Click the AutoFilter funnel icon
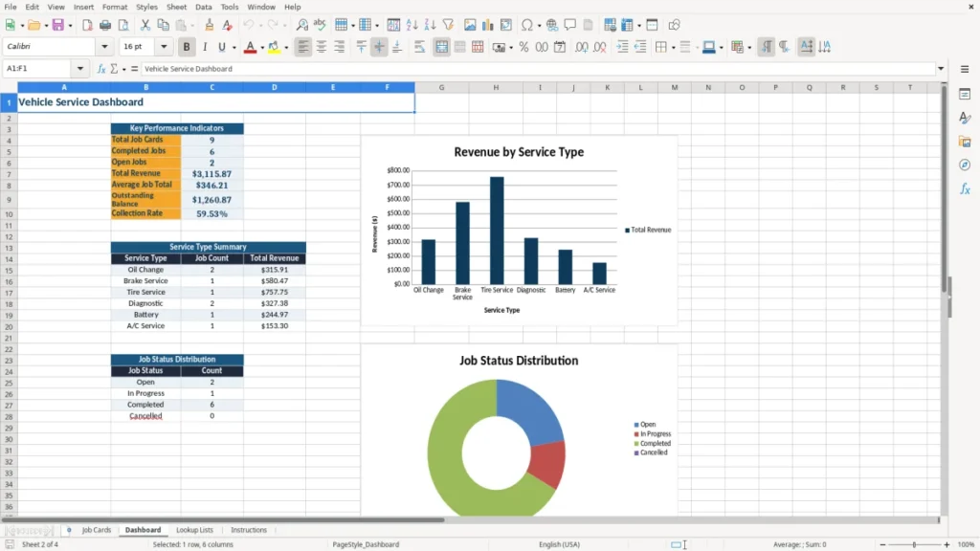Screen dimensions: 980x551 [x=448, y=25]
